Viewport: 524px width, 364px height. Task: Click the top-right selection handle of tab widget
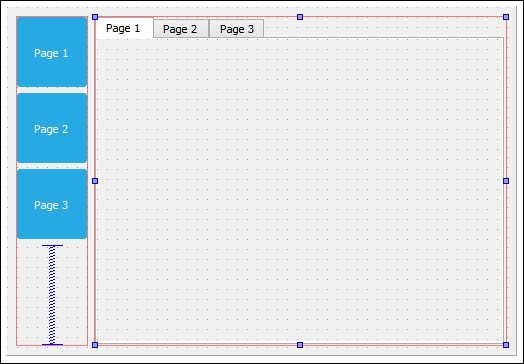tap(506, 17)
